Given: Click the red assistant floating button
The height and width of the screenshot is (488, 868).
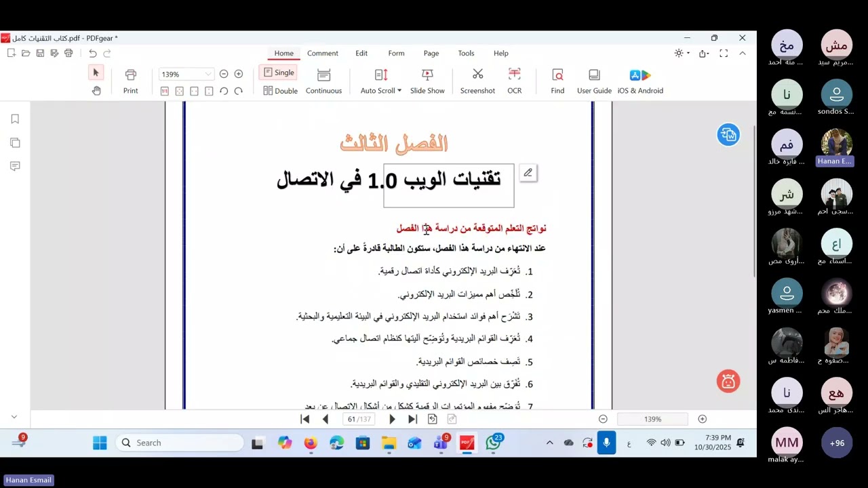Looking at the screenshot, I should (728, 382).
